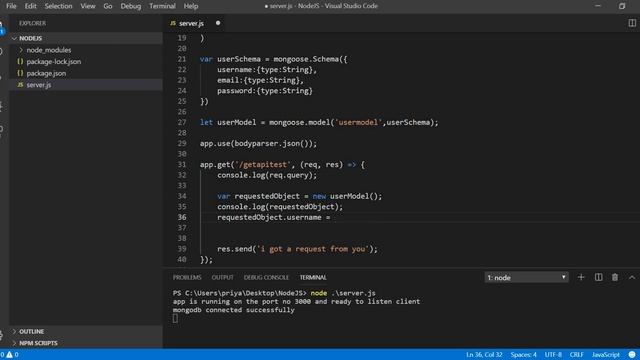640x360 pixels.
Task: Change line endings via CRLF indicator
Action: (x=576, y=355)
